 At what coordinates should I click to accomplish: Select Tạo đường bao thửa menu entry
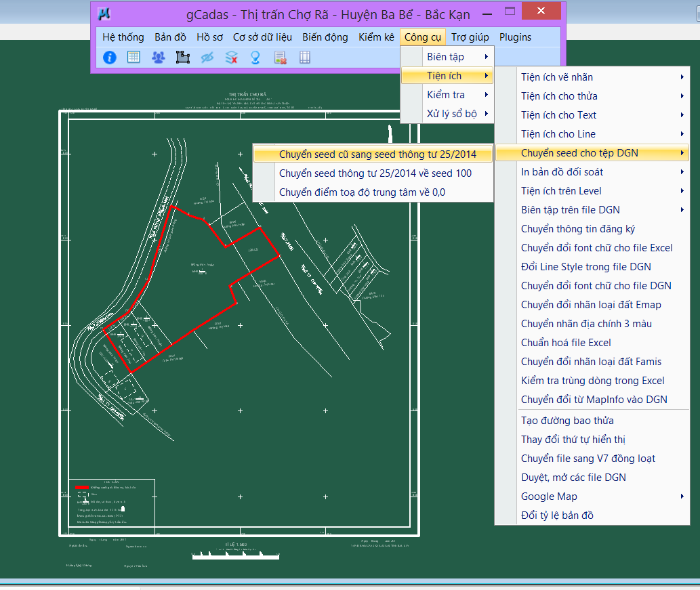coord(567,421)
